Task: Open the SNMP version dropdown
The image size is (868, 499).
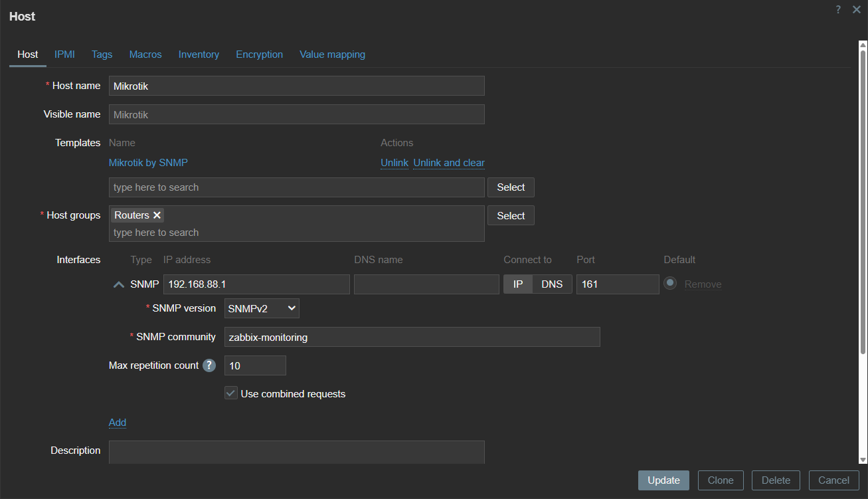Action: point(262,308)
